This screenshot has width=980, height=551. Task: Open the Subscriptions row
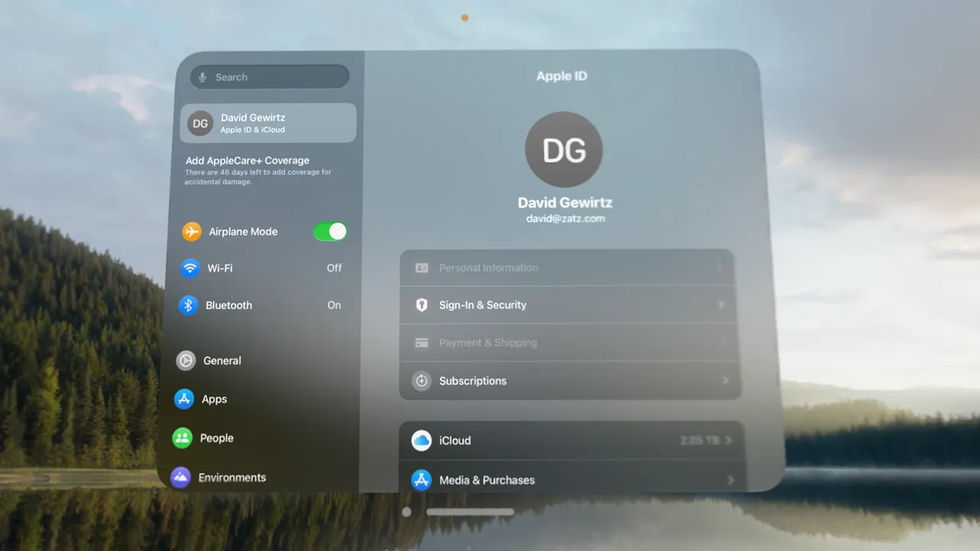(570, 380)
